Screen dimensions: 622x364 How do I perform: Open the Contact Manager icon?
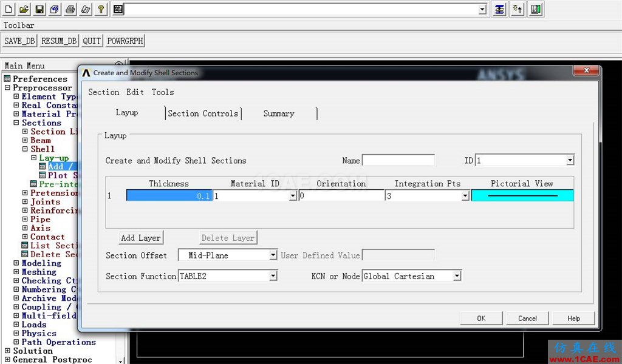pyautogui.click(x=536, y=8)
